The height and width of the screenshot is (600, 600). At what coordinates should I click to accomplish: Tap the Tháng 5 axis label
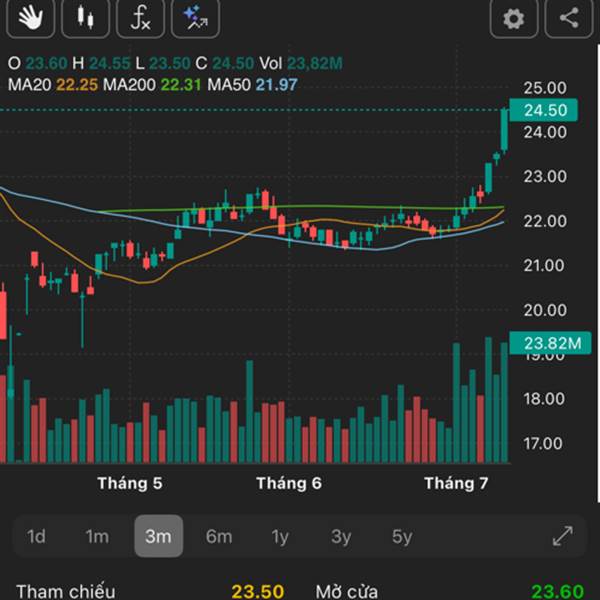pos(130,483)
